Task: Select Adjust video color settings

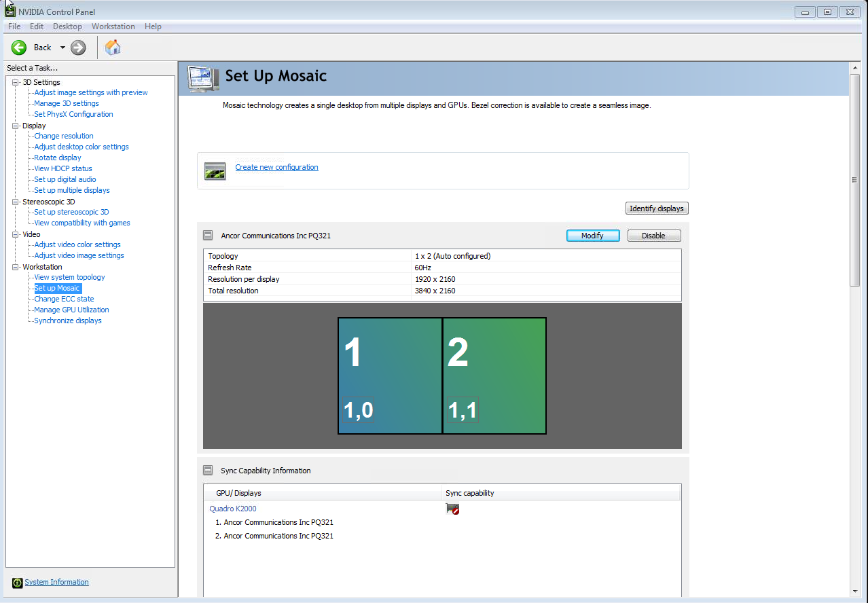Action: (x=77, y=244)
